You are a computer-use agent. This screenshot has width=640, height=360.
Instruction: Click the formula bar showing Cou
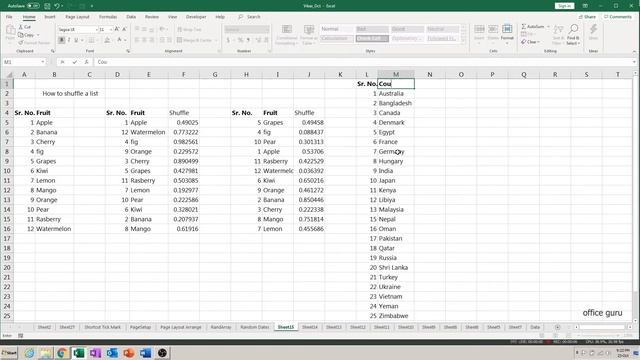(362, 62)
